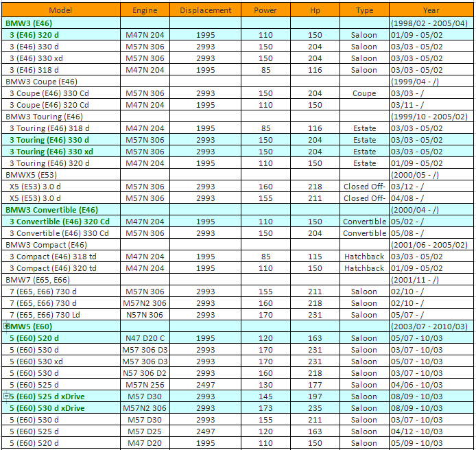
Task: Select the Displacement column header
Action: (x=205, y=10)
